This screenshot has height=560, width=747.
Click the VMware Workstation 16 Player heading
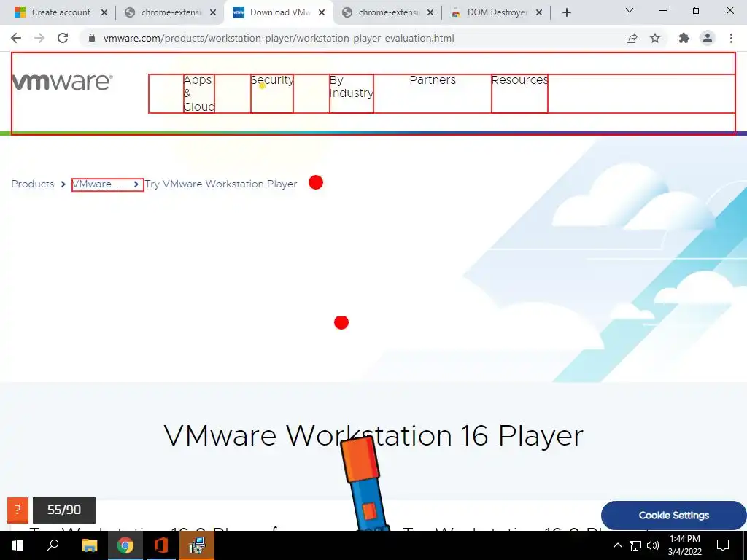(x=373, y=435)
